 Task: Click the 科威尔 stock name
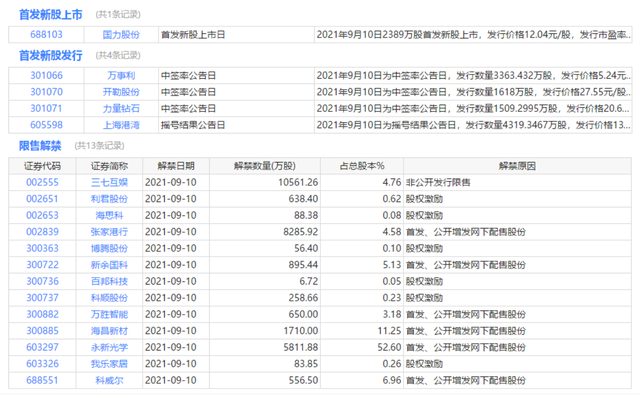pos(109,380)
